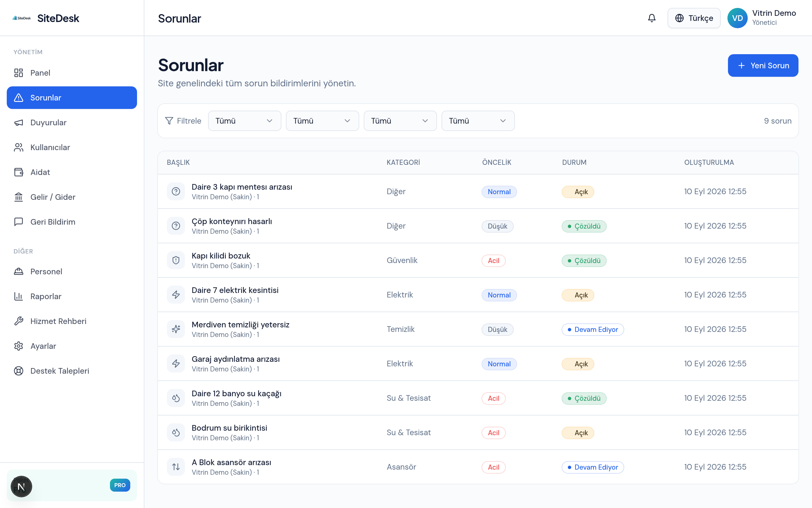Select the active Sorunlar sidebar item
The width and height of the screenshot is (812, 508).
[72, 98]
